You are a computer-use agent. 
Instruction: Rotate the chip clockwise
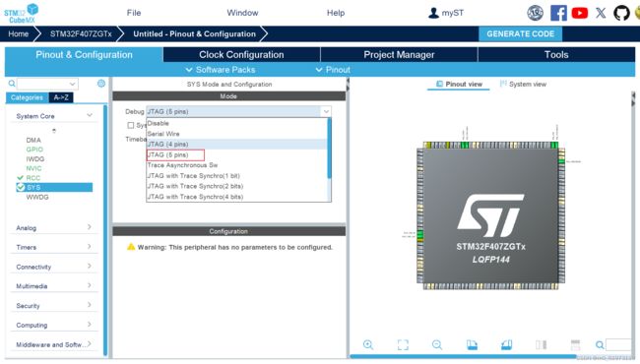coord(472,345)
